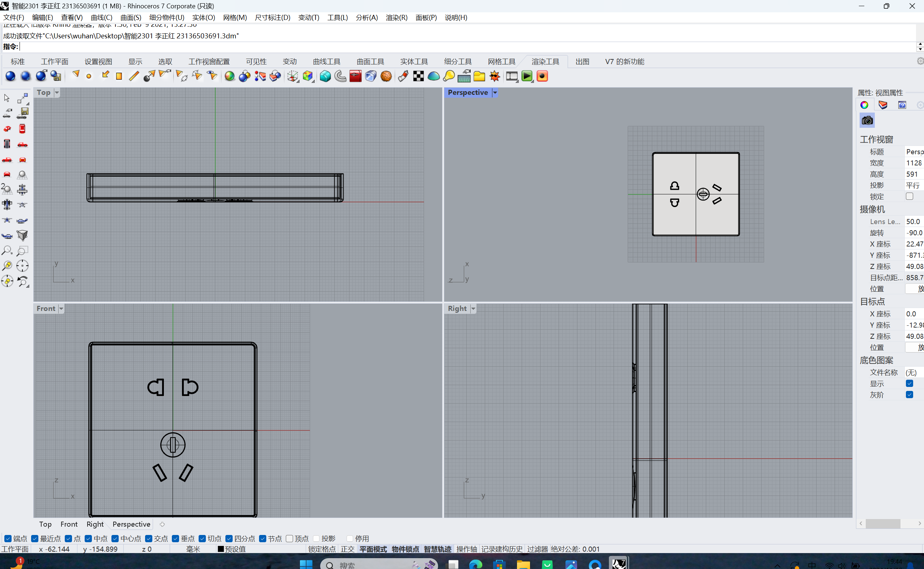Click the properties panel horizontal scrollbar
The height and width of the screenshot is (569, 924).
(x=882, y=523)
